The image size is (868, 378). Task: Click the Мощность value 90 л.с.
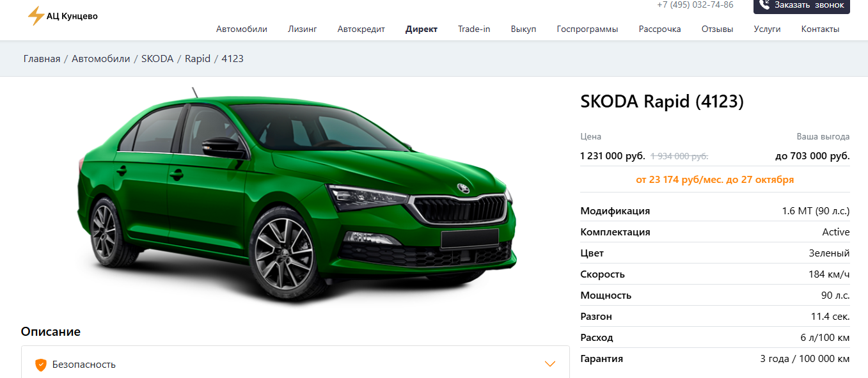(835, 295)
